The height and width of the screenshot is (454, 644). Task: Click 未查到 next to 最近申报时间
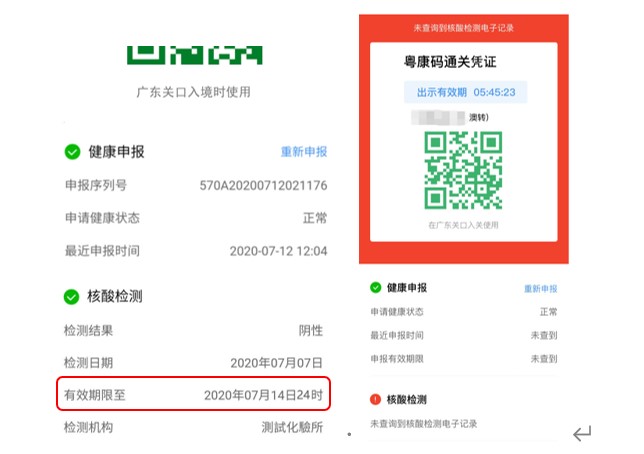coord(544,335)
